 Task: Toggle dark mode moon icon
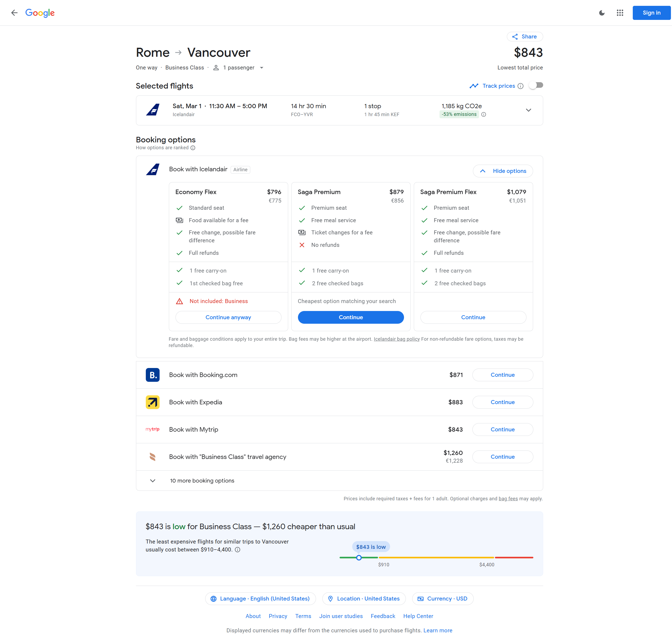point(602,13)
